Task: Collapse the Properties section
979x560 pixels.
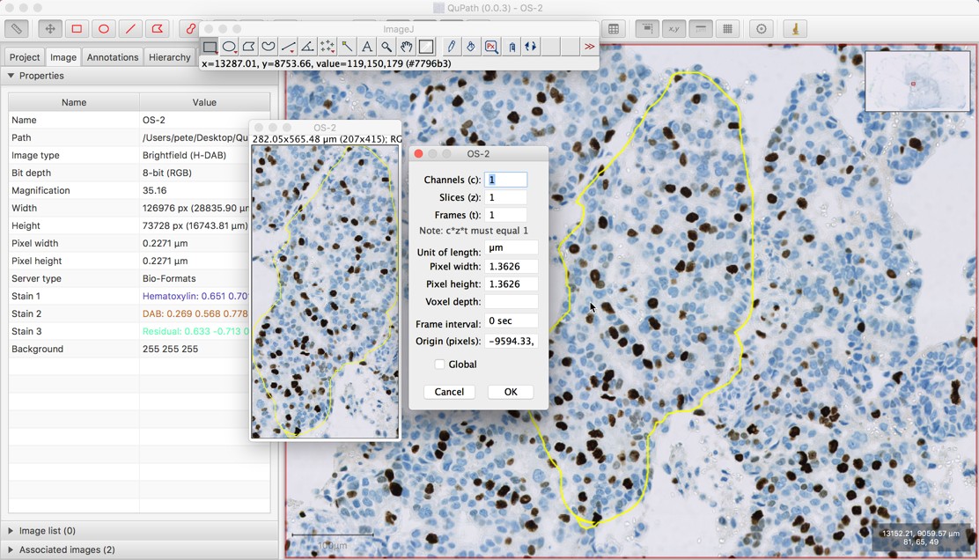Action: coord(11,76)
